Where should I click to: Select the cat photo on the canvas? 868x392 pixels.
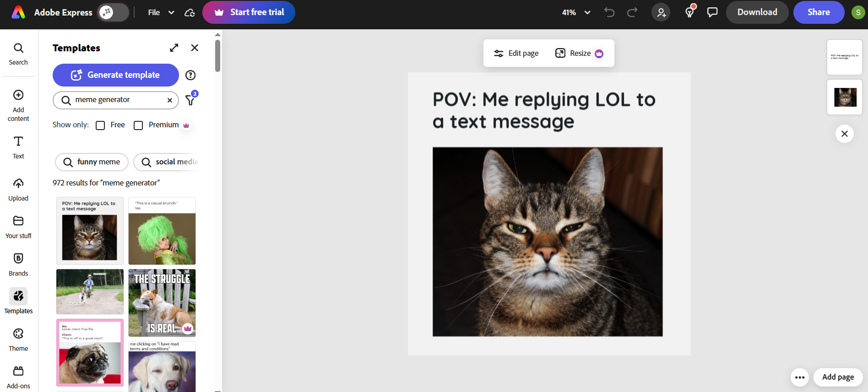click(x=548, y=242)
